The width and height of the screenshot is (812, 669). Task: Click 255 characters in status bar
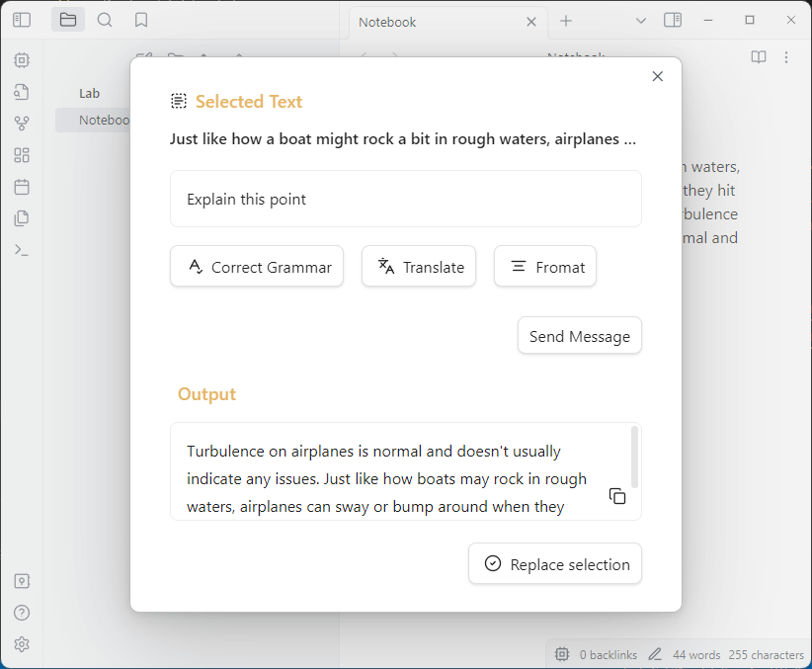(x=766, y=654)
